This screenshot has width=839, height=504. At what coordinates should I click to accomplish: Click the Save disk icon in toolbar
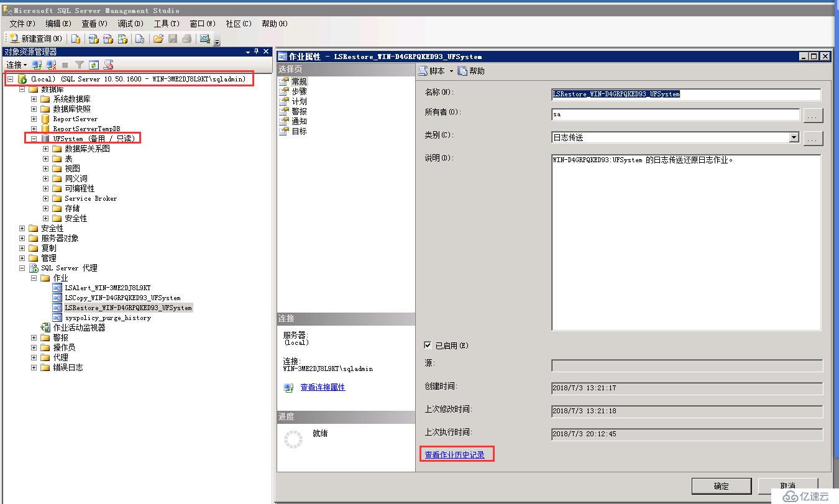[x=172, y=39]
